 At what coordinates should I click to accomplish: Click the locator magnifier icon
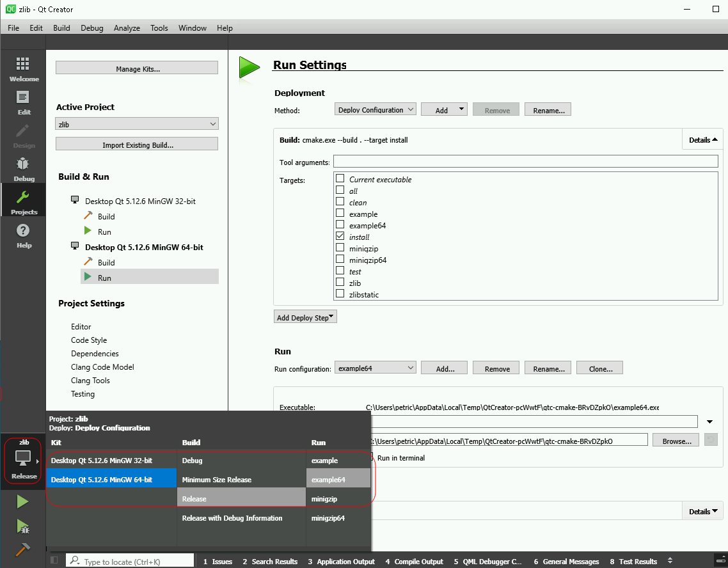click(74, 560)
